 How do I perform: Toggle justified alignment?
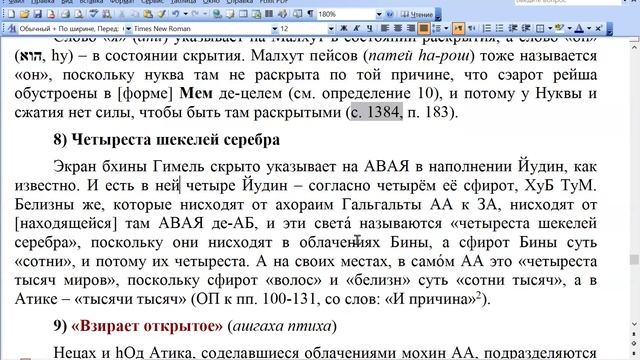(424, 29)
